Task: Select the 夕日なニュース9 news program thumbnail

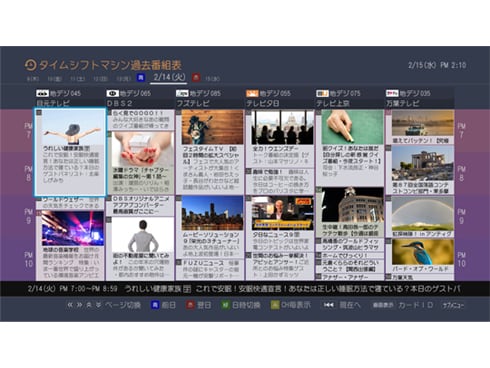Action: click(x=282, y=213)
